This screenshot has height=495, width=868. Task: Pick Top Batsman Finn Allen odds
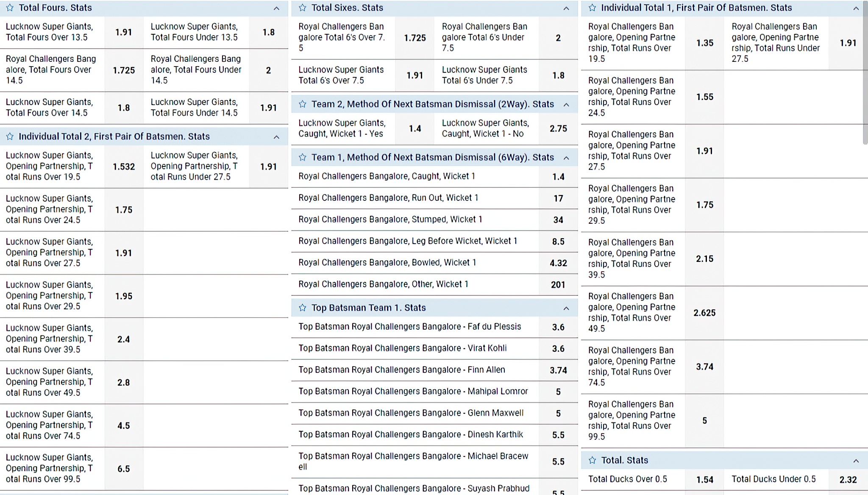tap(558, 370)
